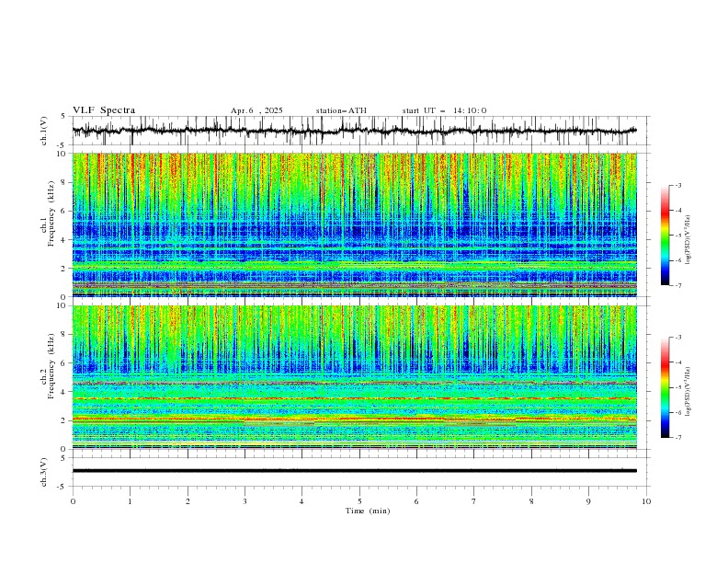The image size is (728, 563).
Task: Click the date 'Apr.6 , 2025'
Action: pyautogui.click(x=256, y=110)
